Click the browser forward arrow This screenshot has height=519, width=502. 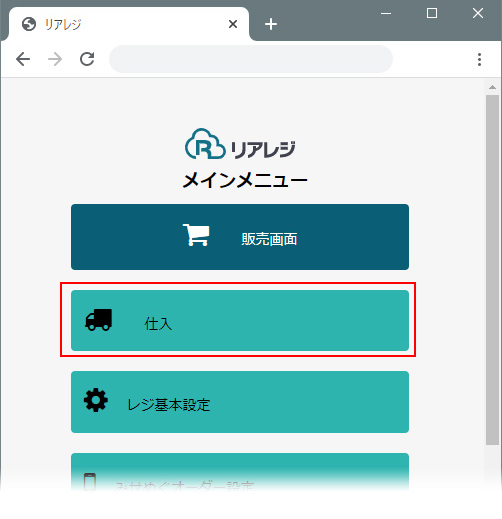[55, 59]
